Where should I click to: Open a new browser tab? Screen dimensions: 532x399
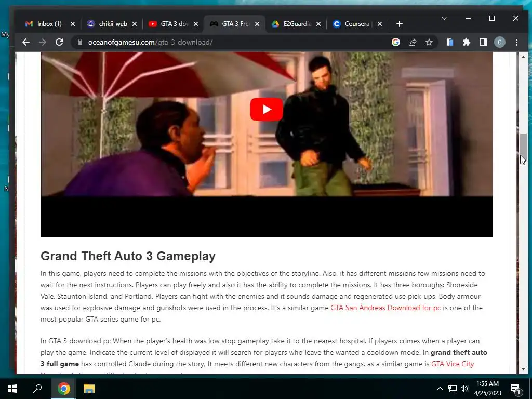[x=400, y=24]
